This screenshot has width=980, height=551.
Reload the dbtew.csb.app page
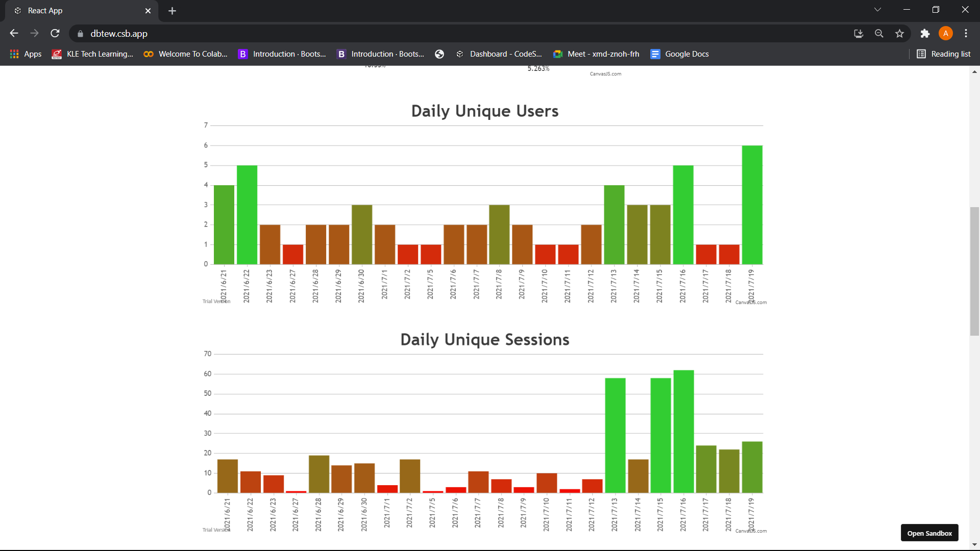[x=55, y=33]
